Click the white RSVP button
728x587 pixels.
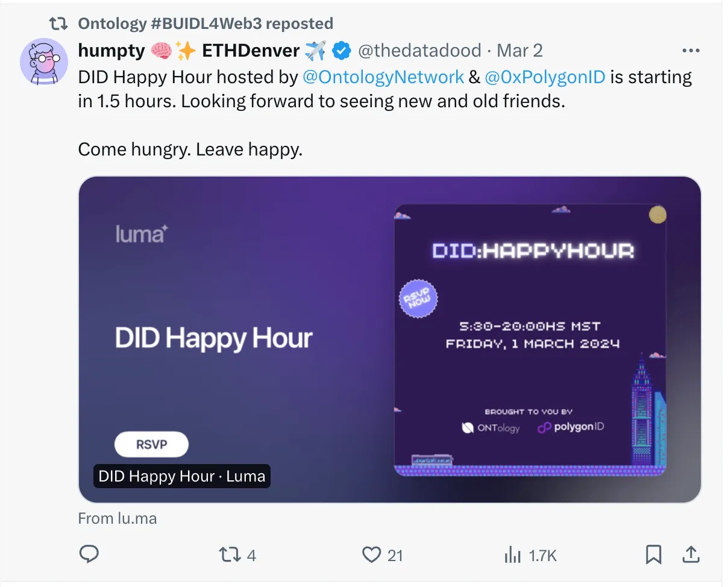[x=151, y=445]
